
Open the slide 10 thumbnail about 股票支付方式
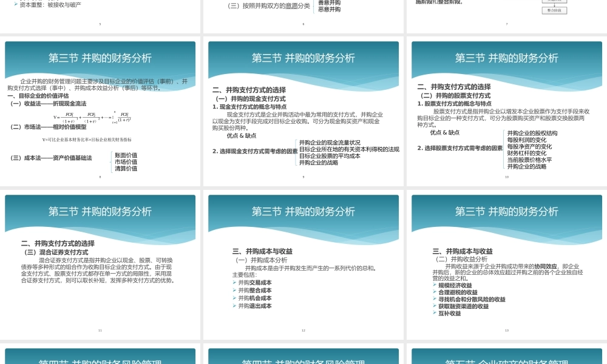coord(507,109)
